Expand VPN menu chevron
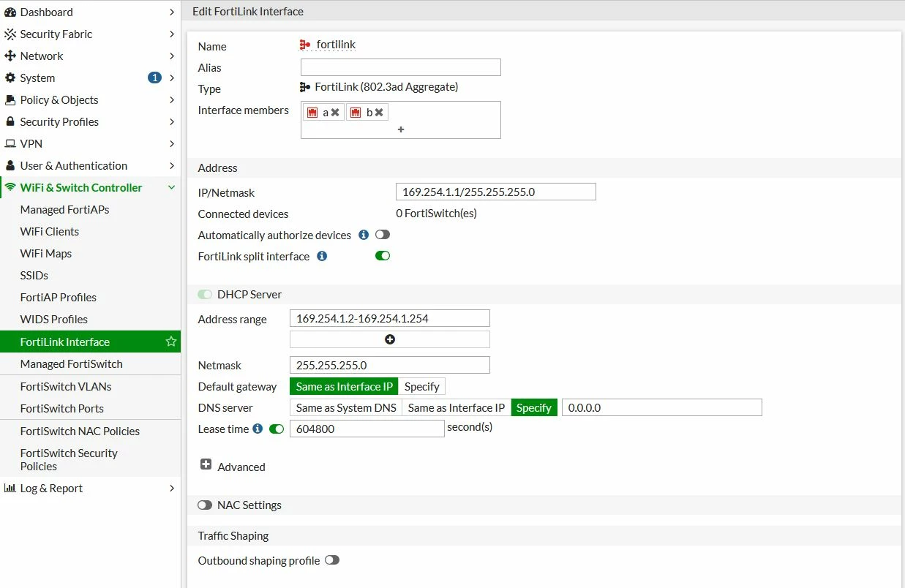Viewport: 905px width, 588px height. coord(171,144)
